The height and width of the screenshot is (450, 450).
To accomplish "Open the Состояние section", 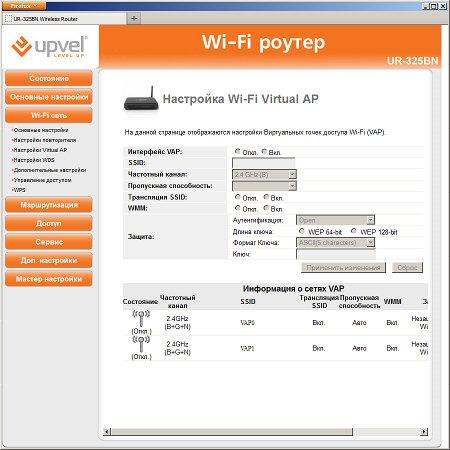I will [49, 78].
